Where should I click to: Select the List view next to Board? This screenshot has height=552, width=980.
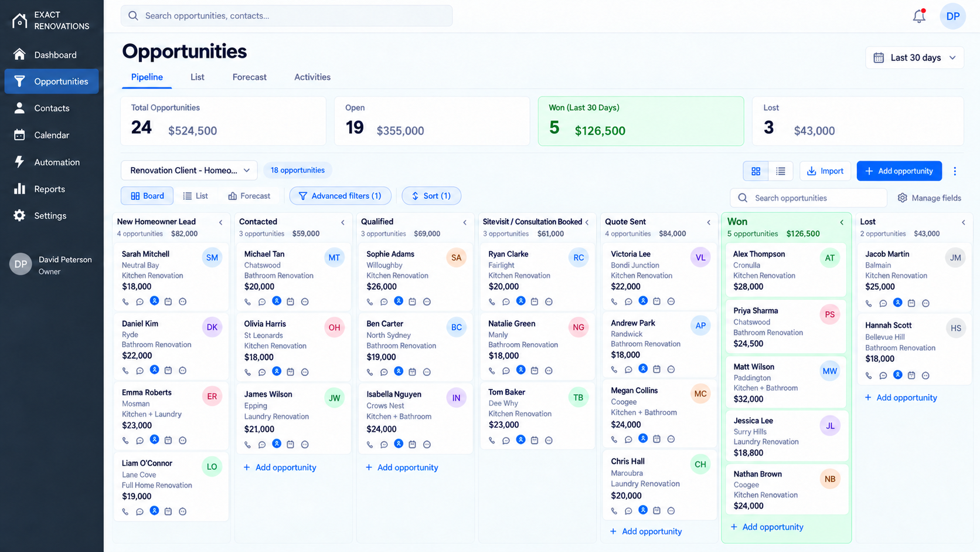(196, 196)
